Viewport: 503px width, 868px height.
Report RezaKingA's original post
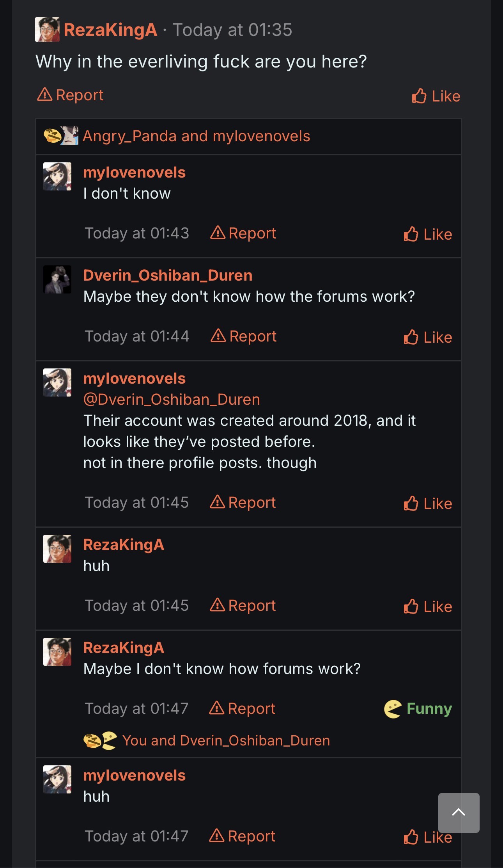[71, 95]
